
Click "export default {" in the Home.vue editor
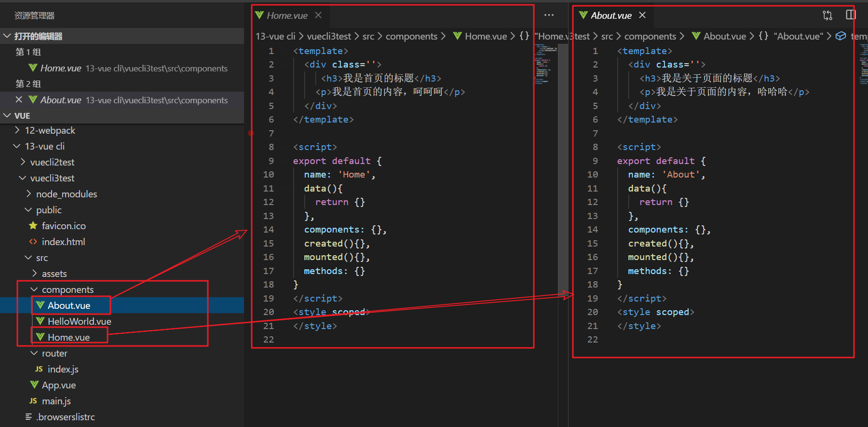(338, 161)
